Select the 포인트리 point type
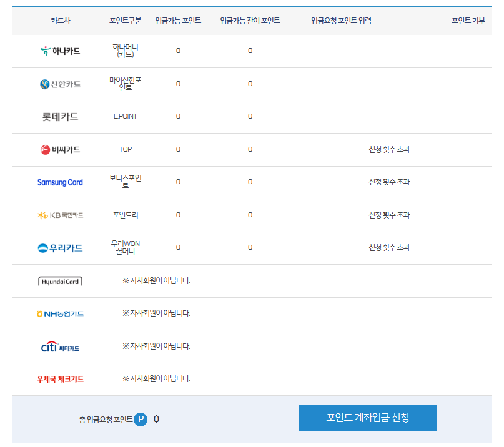The width and height of the screenshot is (504, 447). click(x=126, y=215)
